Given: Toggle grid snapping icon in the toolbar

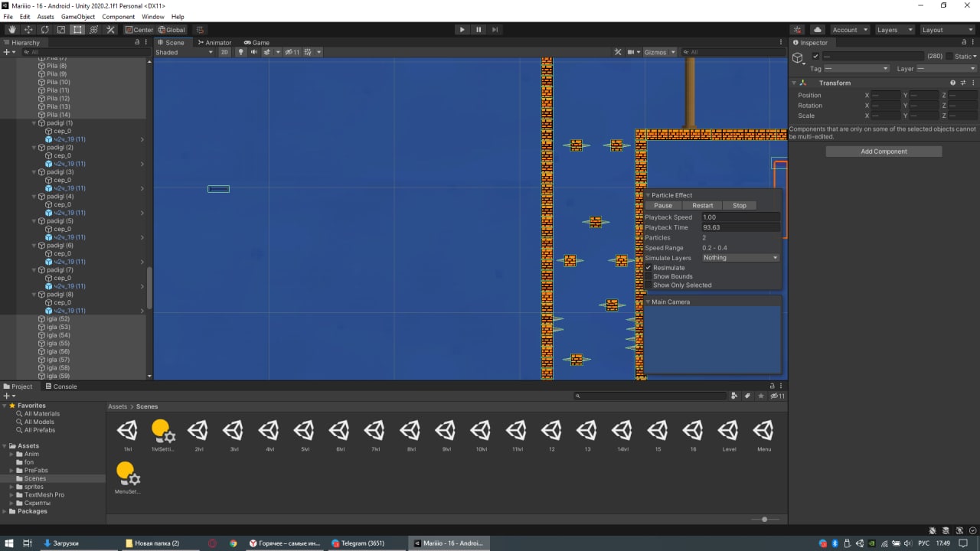Looking at the screenshot, I should click(x=201, y=30).
